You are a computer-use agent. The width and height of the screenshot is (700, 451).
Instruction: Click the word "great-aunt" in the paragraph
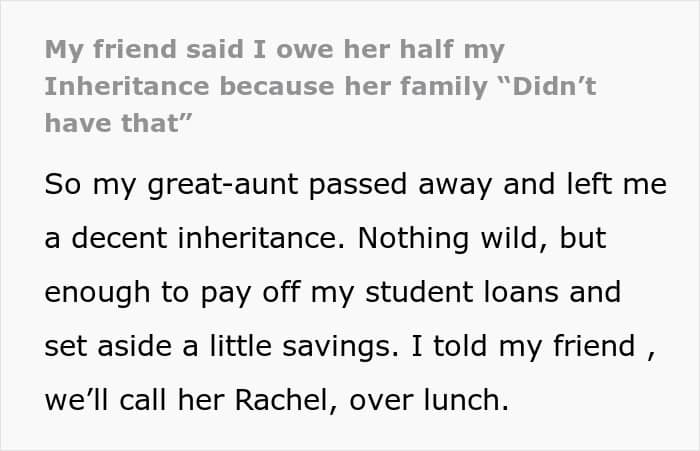click(223, 185)
